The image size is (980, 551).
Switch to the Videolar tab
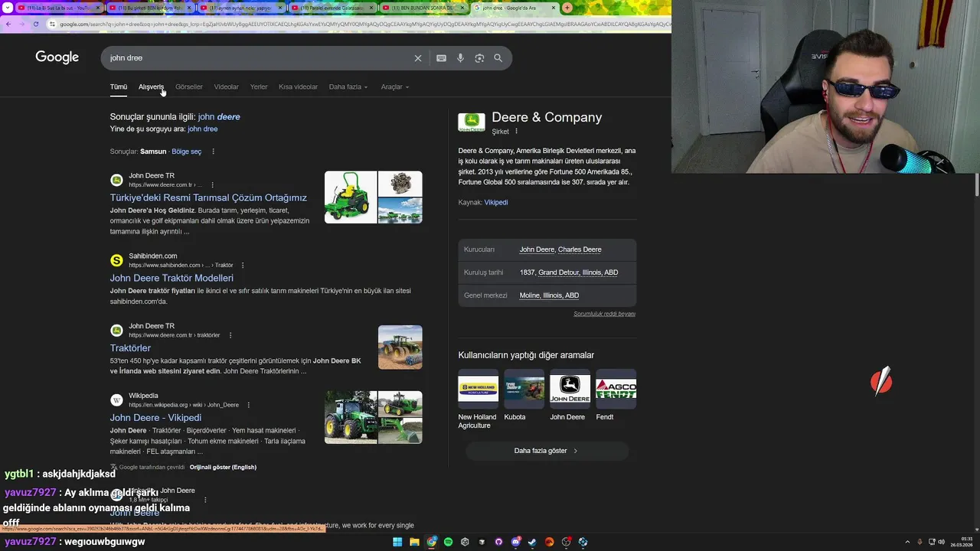click(227, 87)
